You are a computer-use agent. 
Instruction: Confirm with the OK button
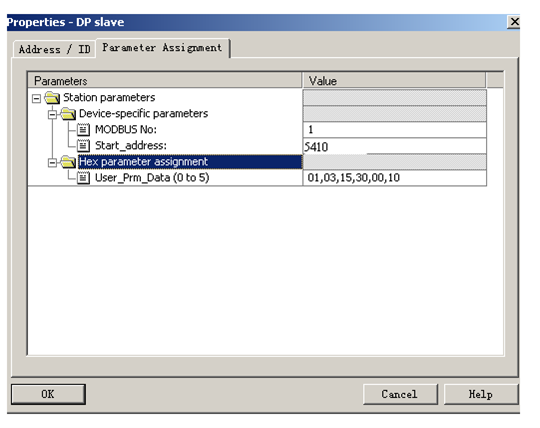click(48, 394)
